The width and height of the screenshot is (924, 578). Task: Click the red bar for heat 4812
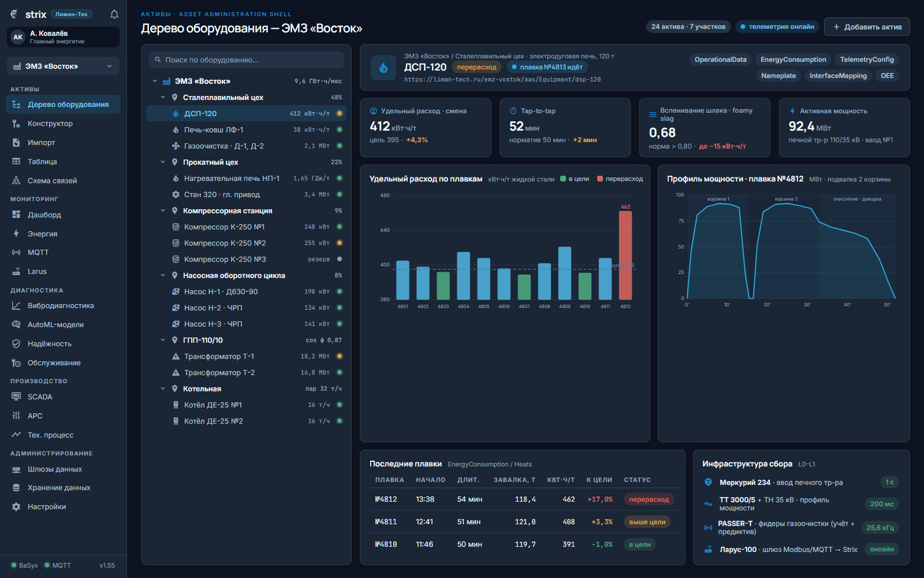(x=625, y=255)
